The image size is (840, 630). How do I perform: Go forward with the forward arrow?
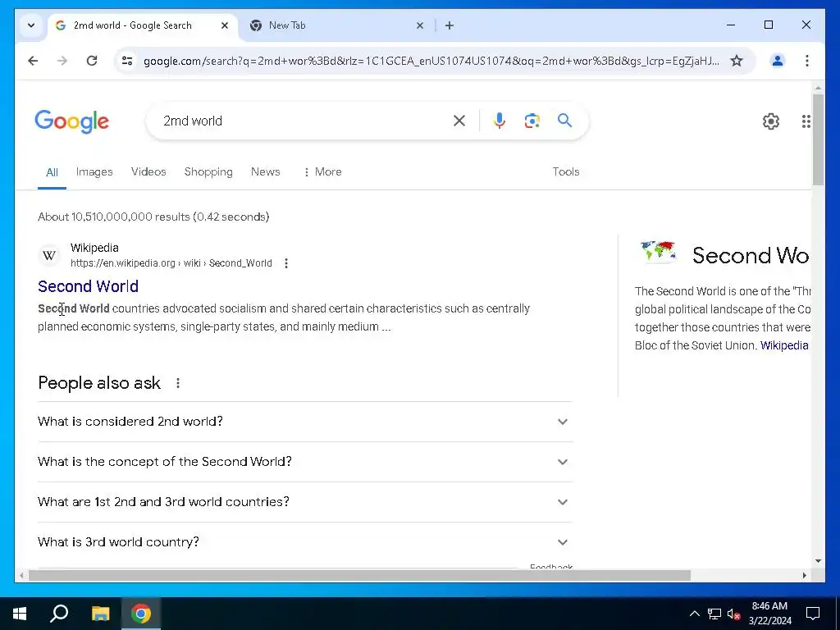[62, 61]
